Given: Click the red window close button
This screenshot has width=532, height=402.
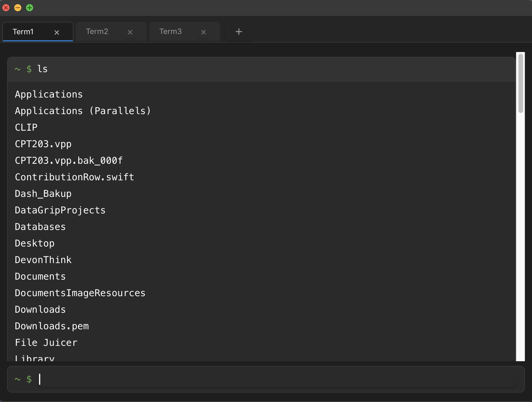Looking at the screenshot, I should point(6,8).
